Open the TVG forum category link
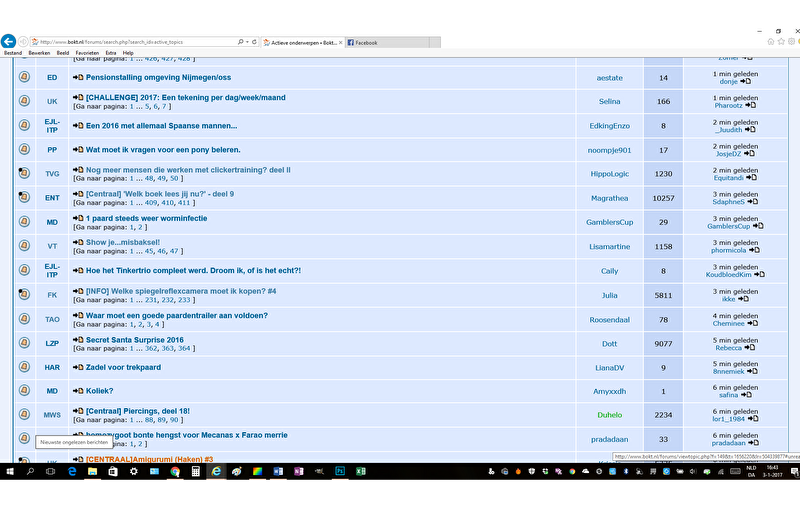 52,174
